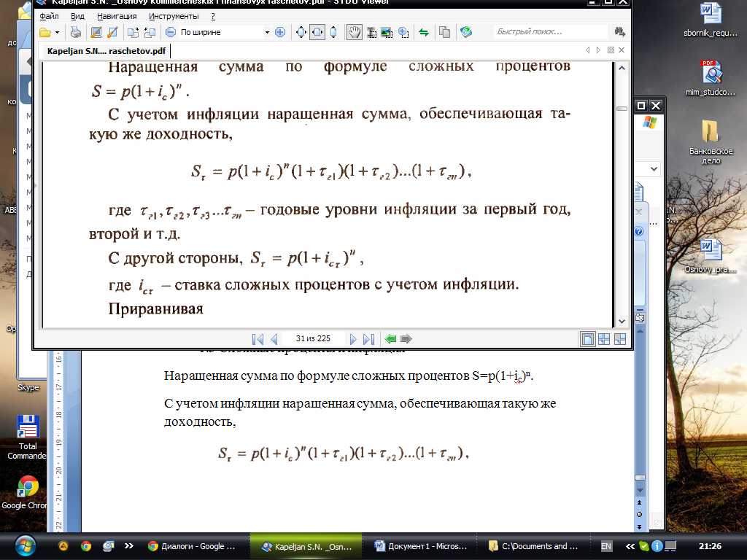Image resolution: width=747 pixels, height=560 pixels.
Task: Open the Вид menu
Action: pos(77,16)
